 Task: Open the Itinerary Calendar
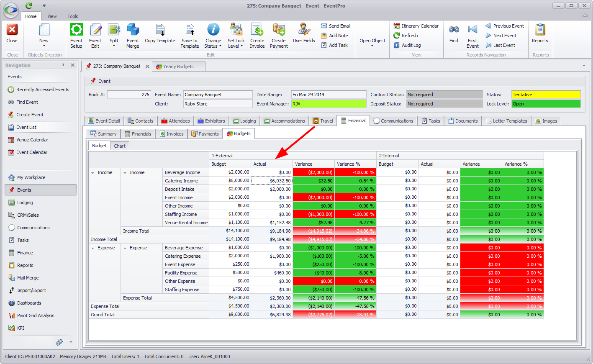point(416,26)
